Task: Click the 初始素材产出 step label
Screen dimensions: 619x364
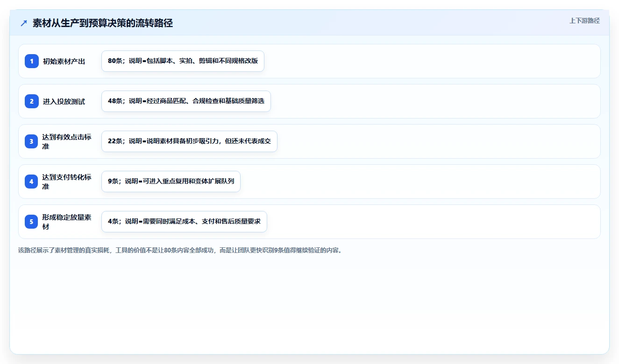Action: click(64, 61)
